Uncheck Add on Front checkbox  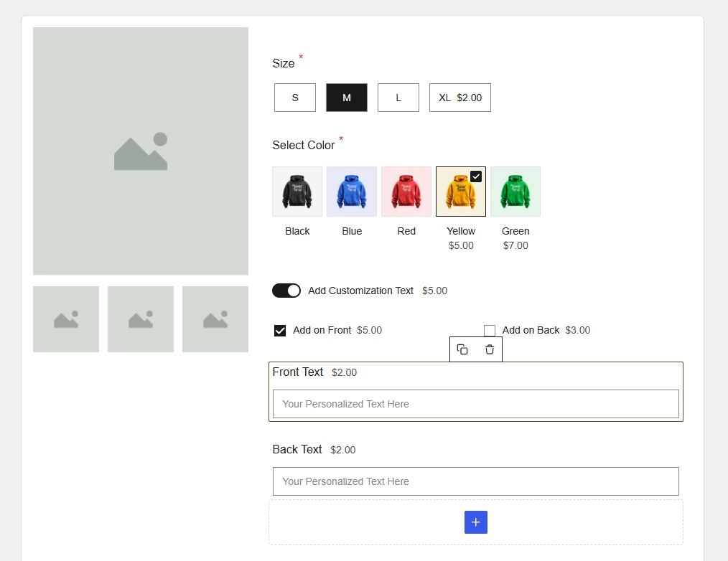click(x=280, y=331)
